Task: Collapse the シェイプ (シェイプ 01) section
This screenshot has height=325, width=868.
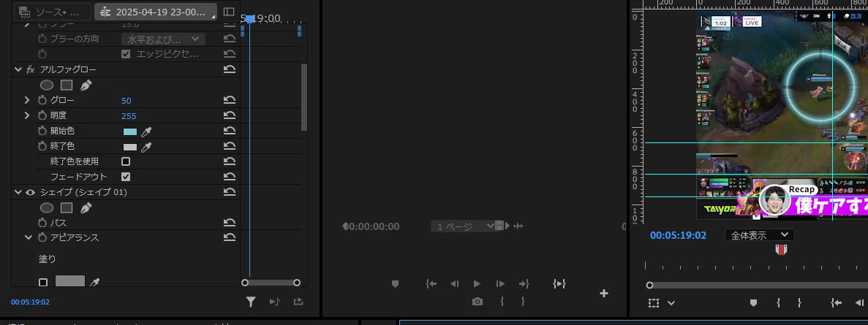Action: 18,192
